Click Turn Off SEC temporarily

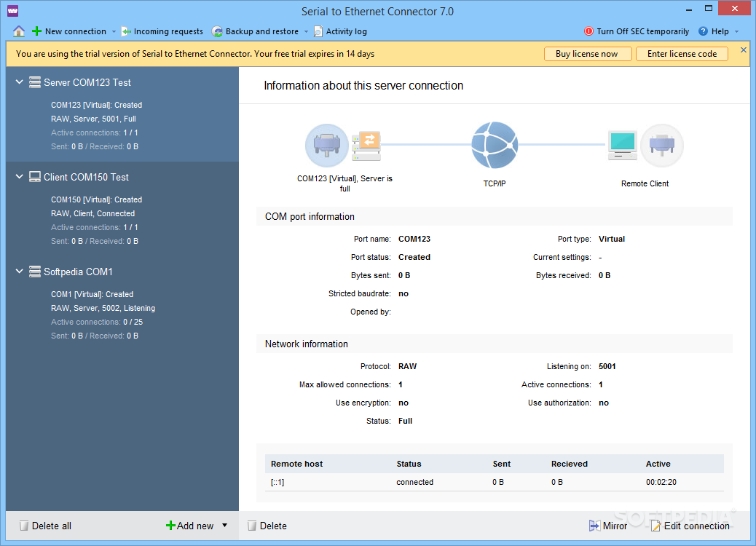coord(637,31)
